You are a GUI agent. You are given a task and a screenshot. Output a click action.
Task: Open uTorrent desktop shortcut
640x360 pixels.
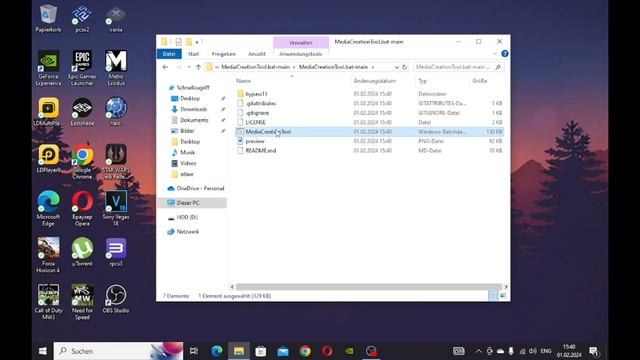pos(82,252)
